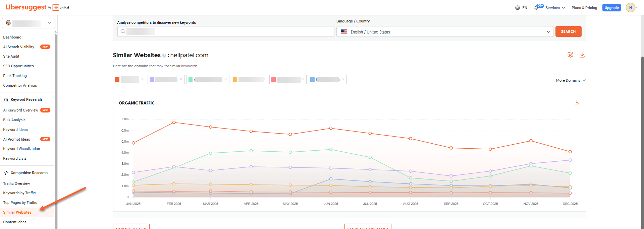
Task: Remove the purple domain chip
Action: pos(181,79)
